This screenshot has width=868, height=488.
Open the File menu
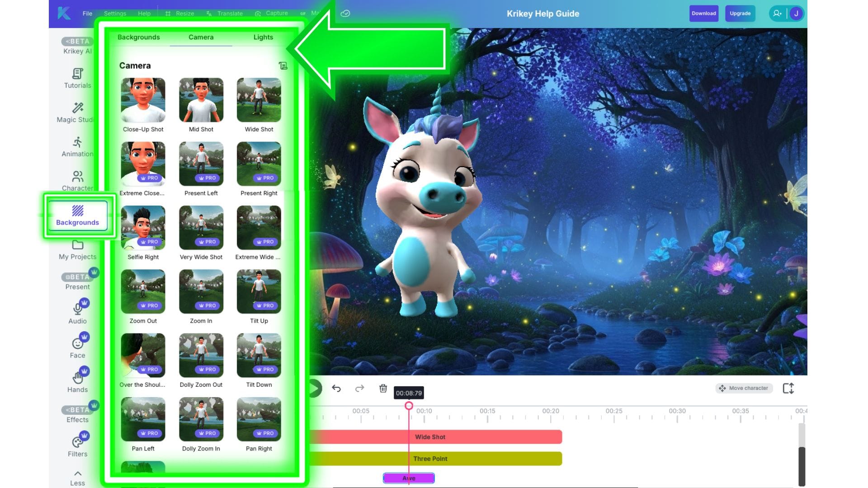(x=87, y=14)
